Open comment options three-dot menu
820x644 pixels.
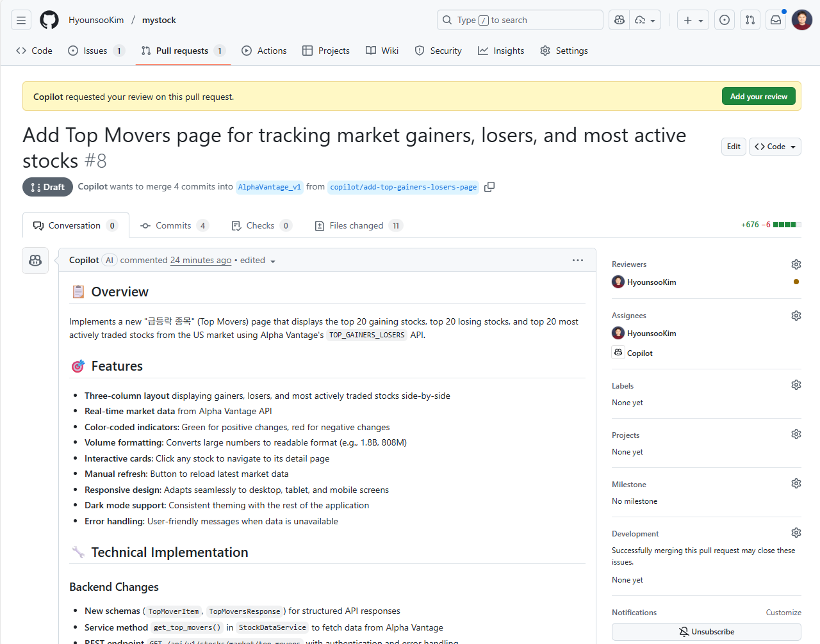pos(577,260)
